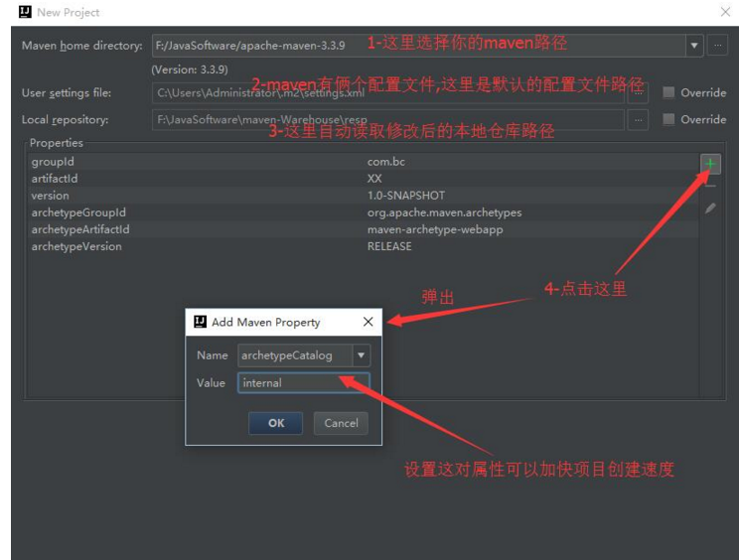
Task: Click the XX value cell
Action: click(374, 179)
